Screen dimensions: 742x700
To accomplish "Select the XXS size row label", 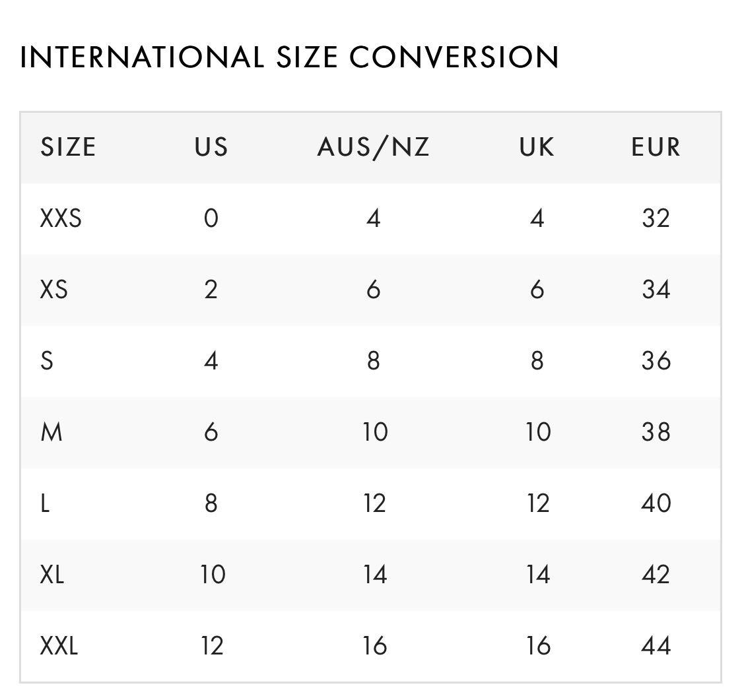I will click(x=61, y=218).
